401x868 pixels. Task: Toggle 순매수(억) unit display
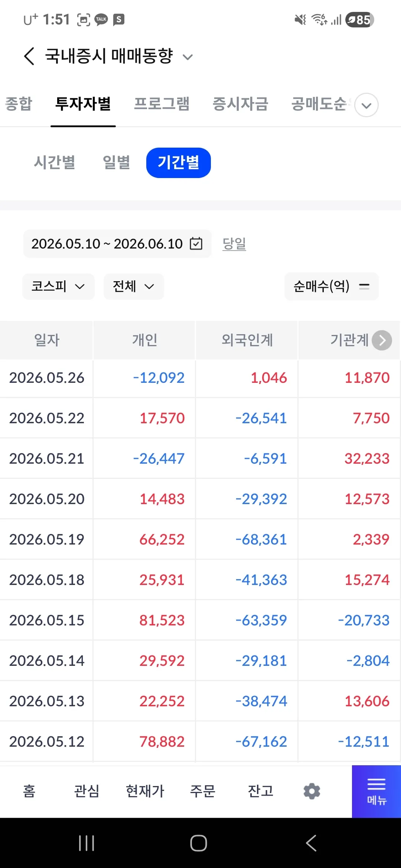(x=332, y=286)
